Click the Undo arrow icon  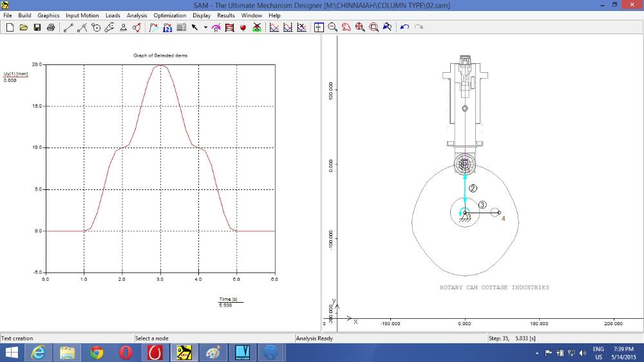point(404,28)
